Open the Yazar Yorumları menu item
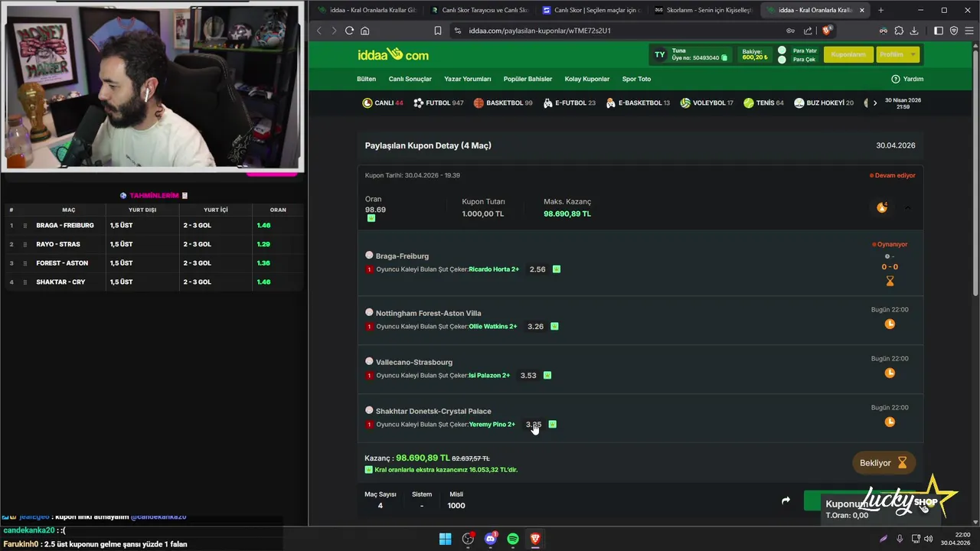This screenshot has width=980, height=551. (468, 79)
